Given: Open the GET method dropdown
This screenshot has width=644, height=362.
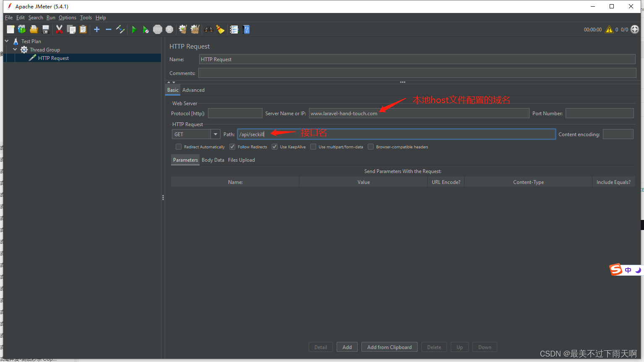Looking at the screenshot, I should pos(216,134).
